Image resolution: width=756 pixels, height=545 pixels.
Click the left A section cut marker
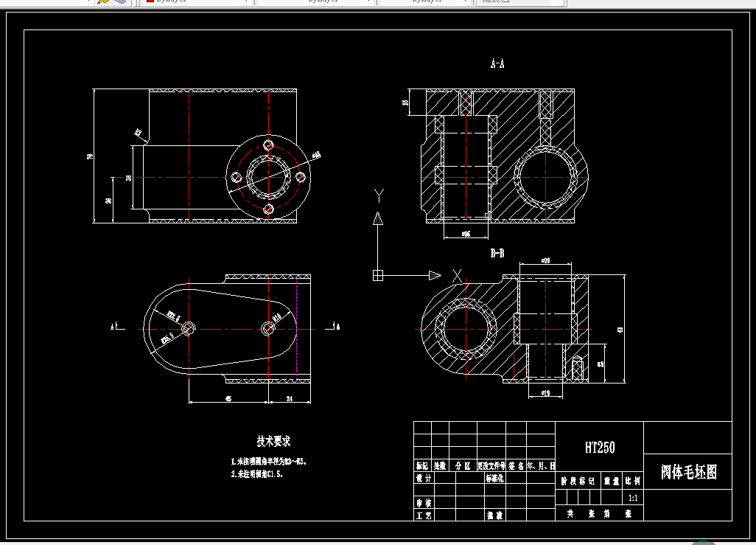[x=117, y=327]
